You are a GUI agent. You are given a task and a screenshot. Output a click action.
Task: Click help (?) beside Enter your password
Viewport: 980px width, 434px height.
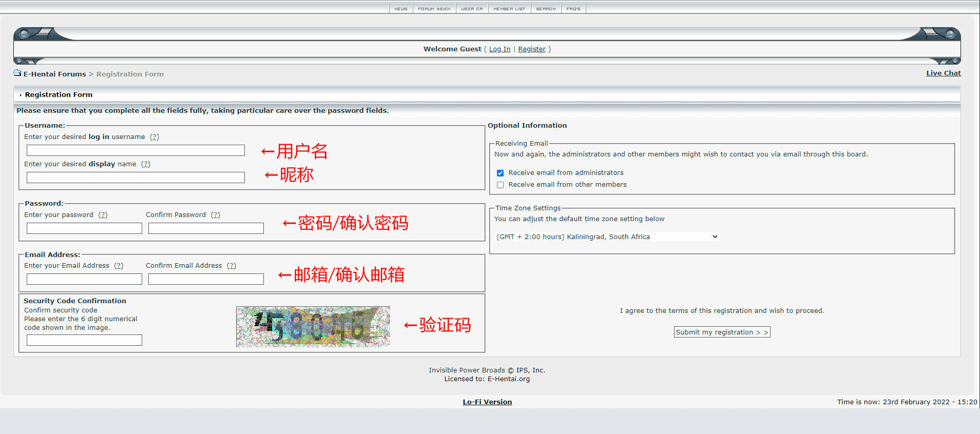click(x=103, y=215)
